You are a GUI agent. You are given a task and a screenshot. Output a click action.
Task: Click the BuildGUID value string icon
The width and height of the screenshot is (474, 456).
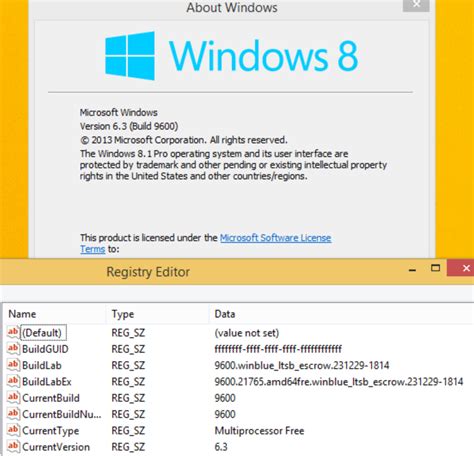point(13,348)
